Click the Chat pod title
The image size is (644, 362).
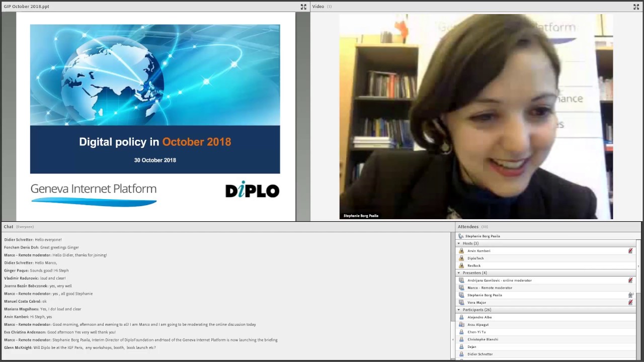[9, 227]
